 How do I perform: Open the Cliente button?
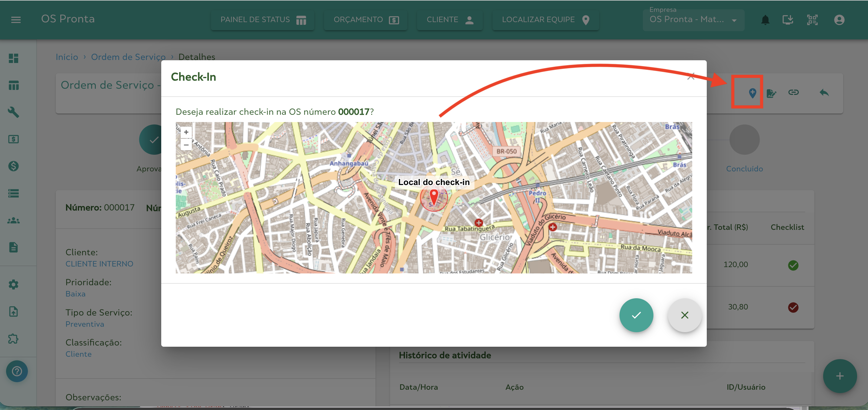click(450, 20)
